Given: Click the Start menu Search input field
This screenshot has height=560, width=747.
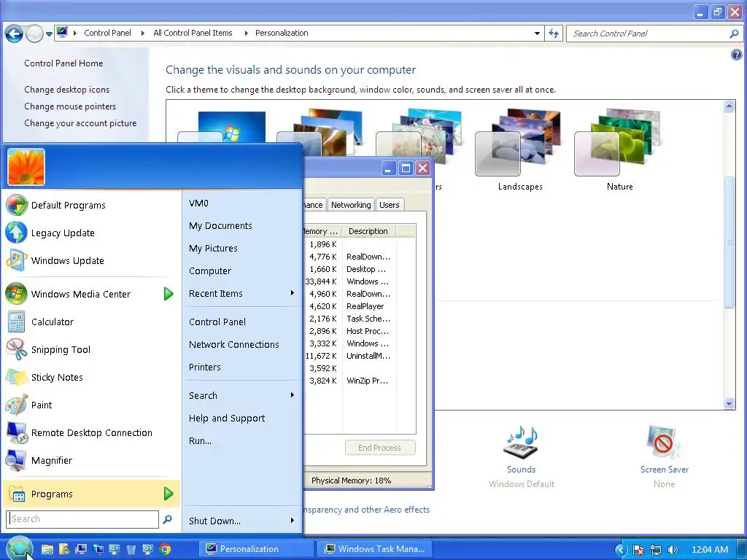Looking at the screenshot, I should [x=82, y=519].
